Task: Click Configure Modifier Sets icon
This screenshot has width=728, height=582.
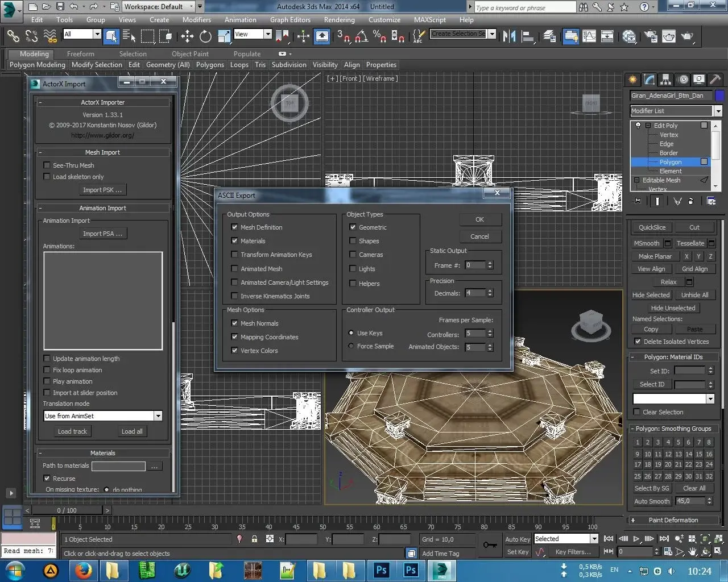Action: (711, 201)
